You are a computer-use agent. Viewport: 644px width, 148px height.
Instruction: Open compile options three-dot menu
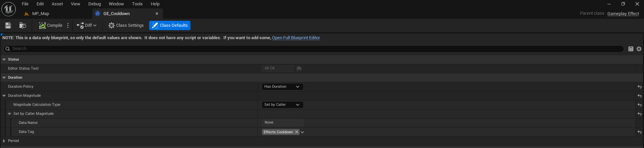coord(68,25)
